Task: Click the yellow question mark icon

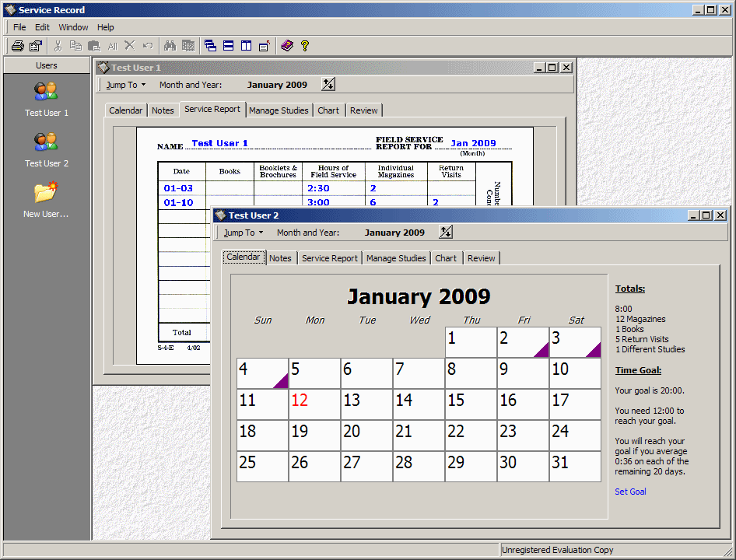Action: point(305,46)
